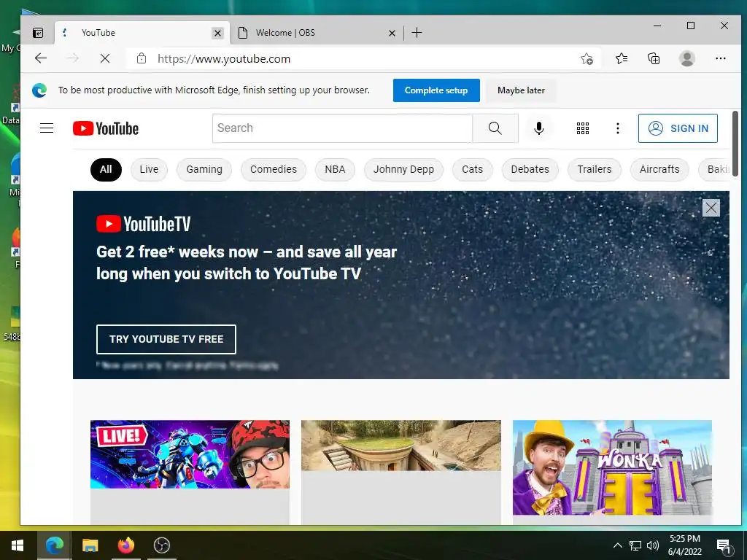The image size is (747, 560).
Task: Select the Aircrafts filter chip
Action: [x=659, y=169]
